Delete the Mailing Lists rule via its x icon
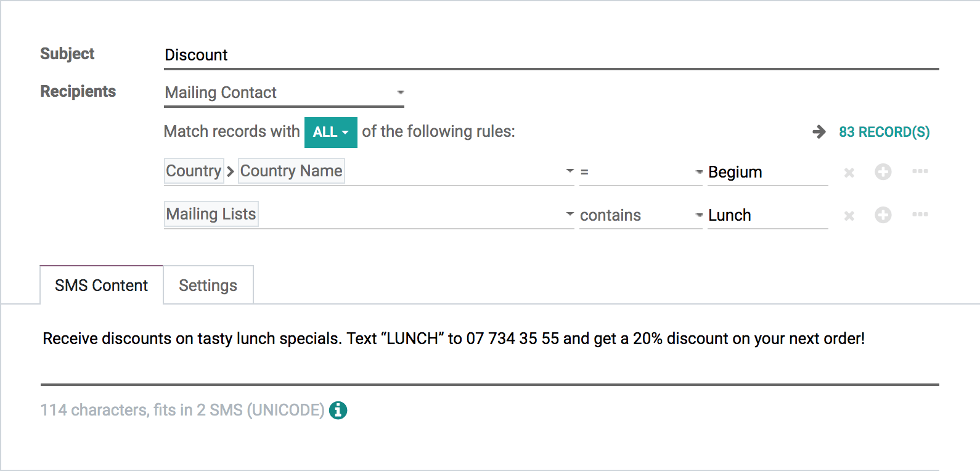980x471 pixels. [849, 216]
